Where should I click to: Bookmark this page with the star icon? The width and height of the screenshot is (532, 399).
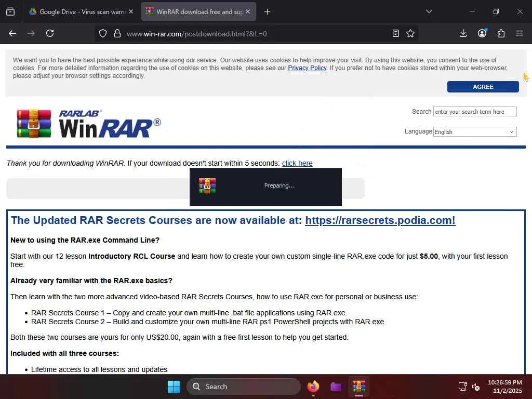point(410,33)
